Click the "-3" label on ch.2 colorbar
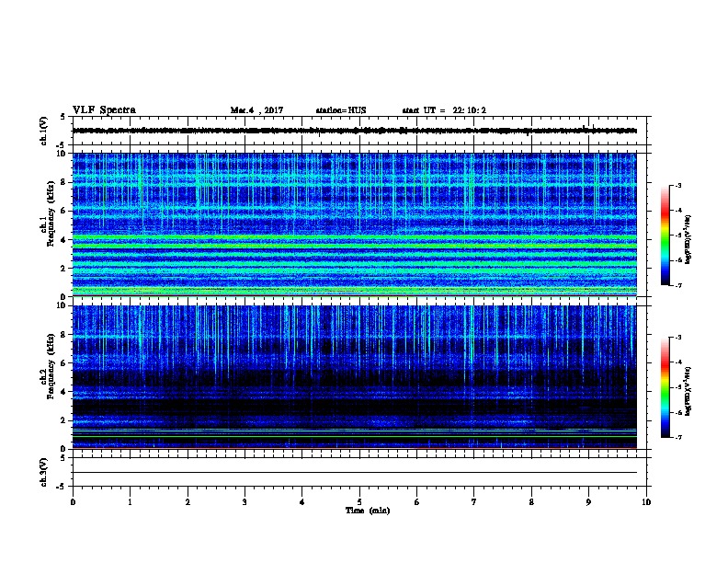The height and width of the screenshot is (563, 728). (x=677, y=338)
